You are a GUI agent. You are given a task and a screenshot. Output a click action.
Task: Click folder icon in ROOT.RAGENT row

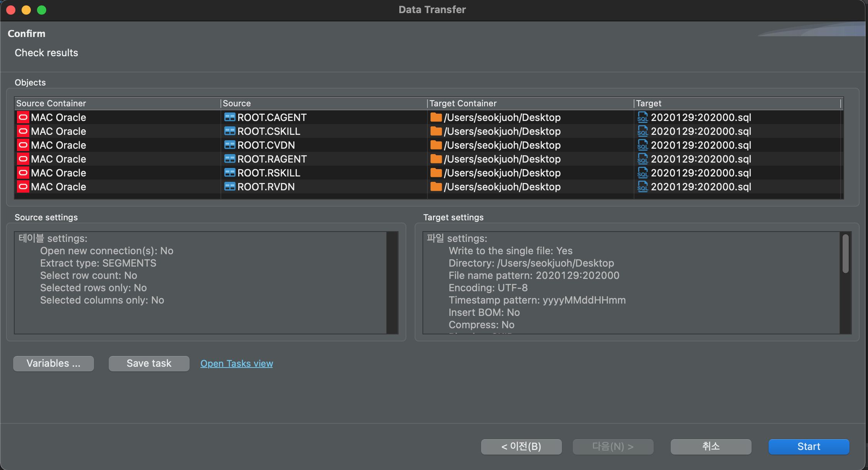click(x=436, y=159)
